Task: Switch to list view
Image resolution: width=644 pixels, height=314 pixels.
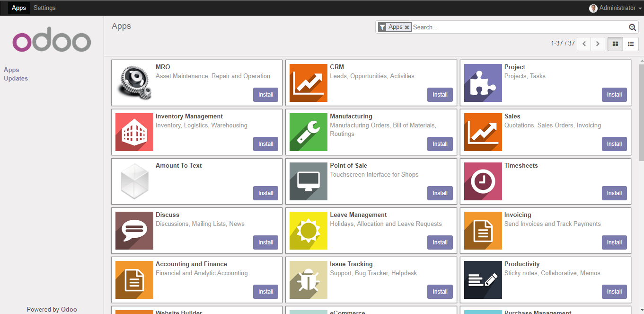Action: pyautogui.click(x=631, y=44)
